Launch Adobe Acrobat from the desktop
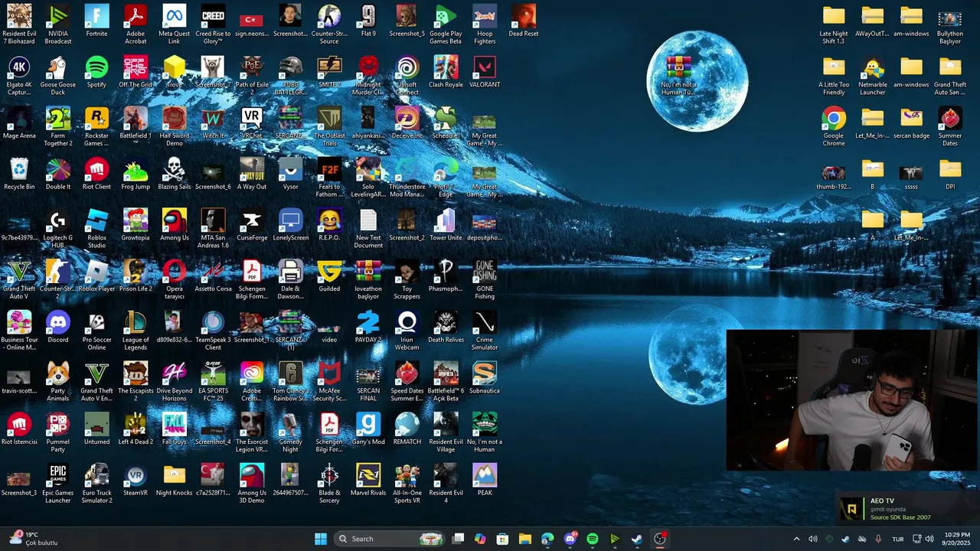The image size is (980, 551). (136, 25)
